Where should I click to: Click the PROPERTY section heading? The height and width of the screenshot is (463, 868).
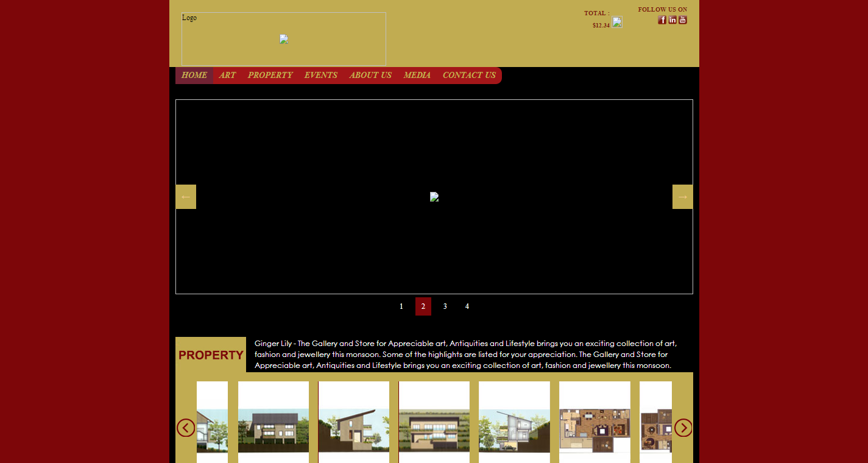pyautogui.click(x=211, y=355)
